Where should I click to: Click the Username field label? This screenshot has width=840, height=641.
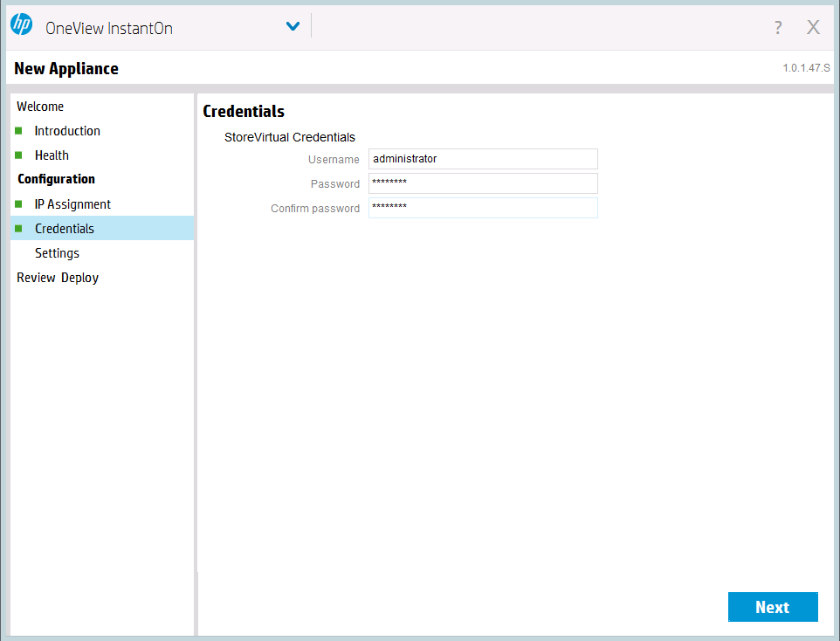[x=334, y=160]
